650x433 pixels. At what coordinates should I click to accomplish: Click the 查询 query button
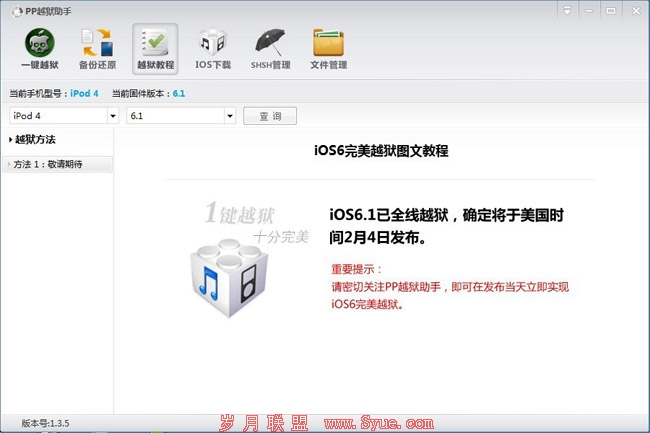(x=270, y=116)
